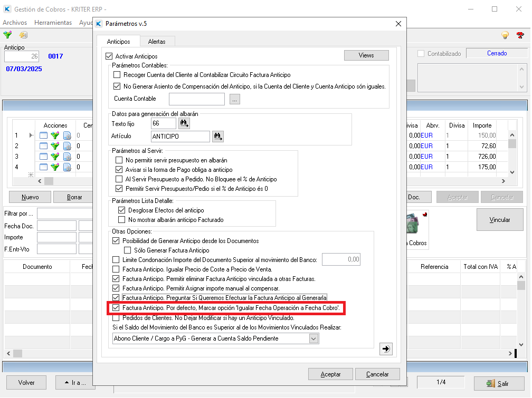Click the Views button
Screen dimensions: 532x398
pos(366,55)
